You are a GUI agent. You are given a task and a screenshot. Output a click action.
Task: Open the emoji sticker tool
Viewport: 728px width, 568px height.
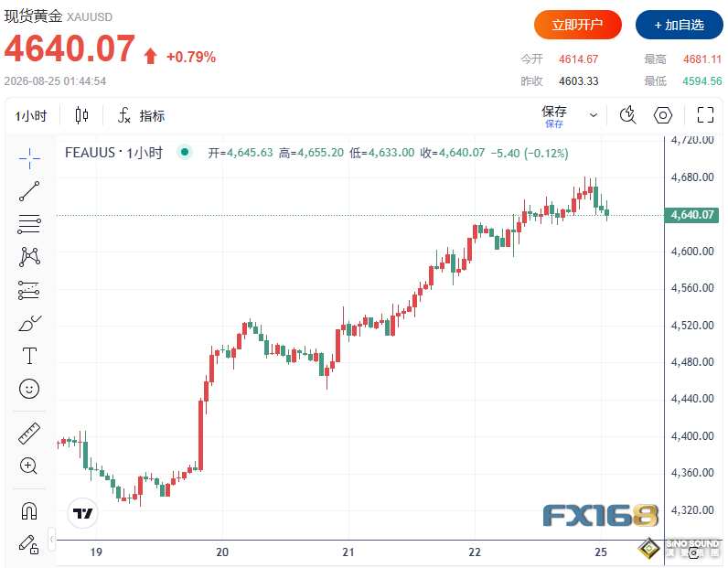pos(29,389)
